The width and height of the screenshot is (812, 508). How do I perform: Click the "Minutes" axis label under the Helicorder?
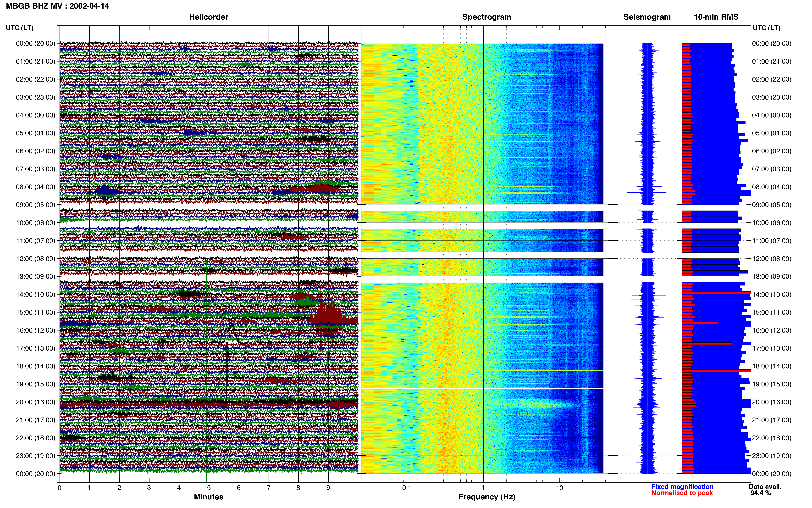[209, 497]
